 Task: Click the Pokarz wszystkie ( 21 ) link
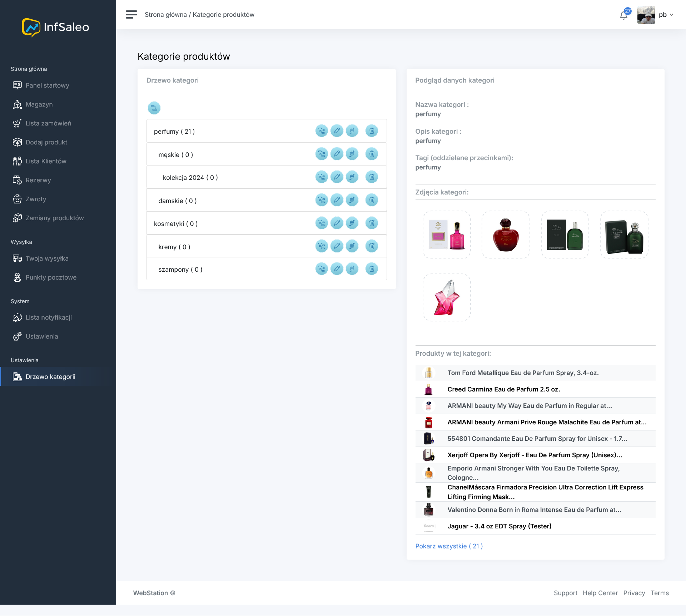pyautogui.click(x=449, y=546)
